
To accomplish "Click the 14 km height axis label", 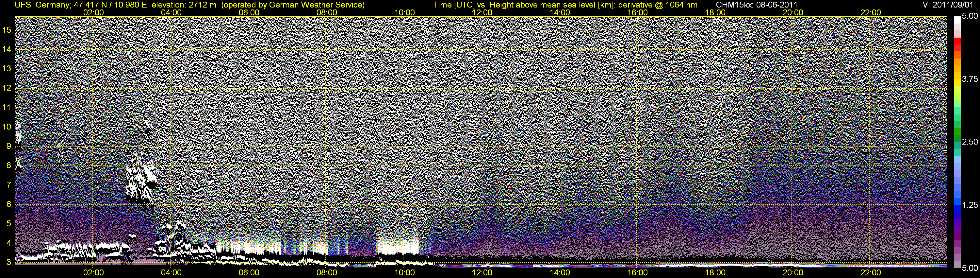I will point(8,49).
